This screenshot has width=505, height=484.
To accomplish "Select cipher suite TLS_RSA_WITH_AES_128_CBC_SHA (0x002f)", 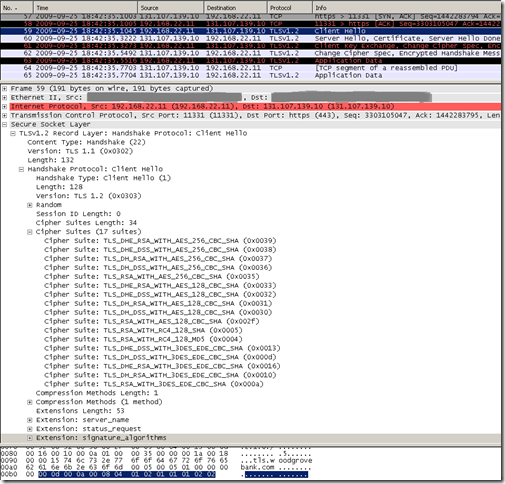I will pos(152,322).
